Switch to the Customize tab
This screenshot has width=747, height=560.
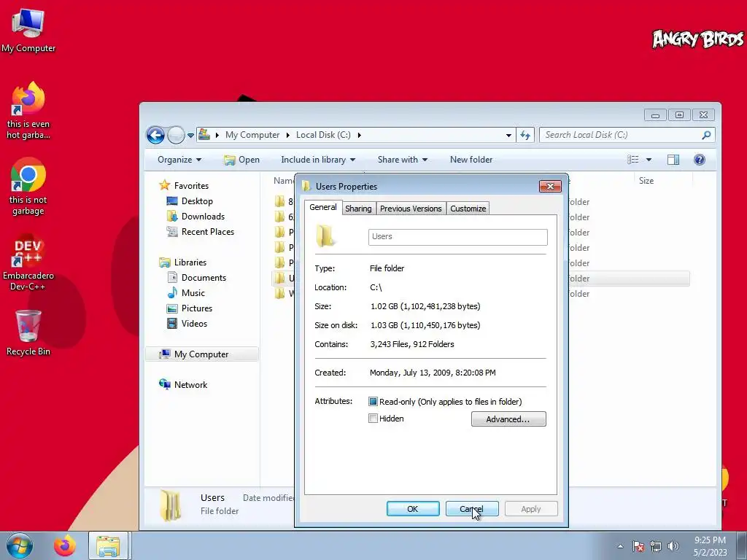tap(468, 209)
